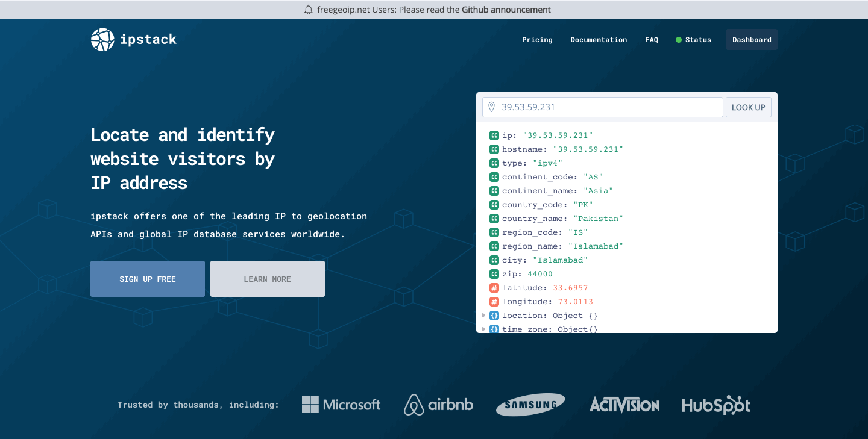Click the LEARN MORE button
This screenshot has width=868, height=439.
(x=268, y=279)
